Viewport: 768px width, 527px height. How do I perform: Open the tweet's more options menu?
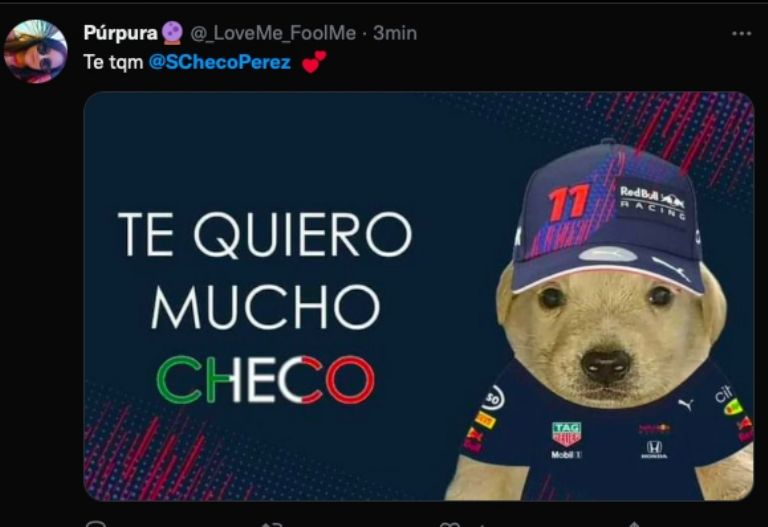(x=741, y=33)
